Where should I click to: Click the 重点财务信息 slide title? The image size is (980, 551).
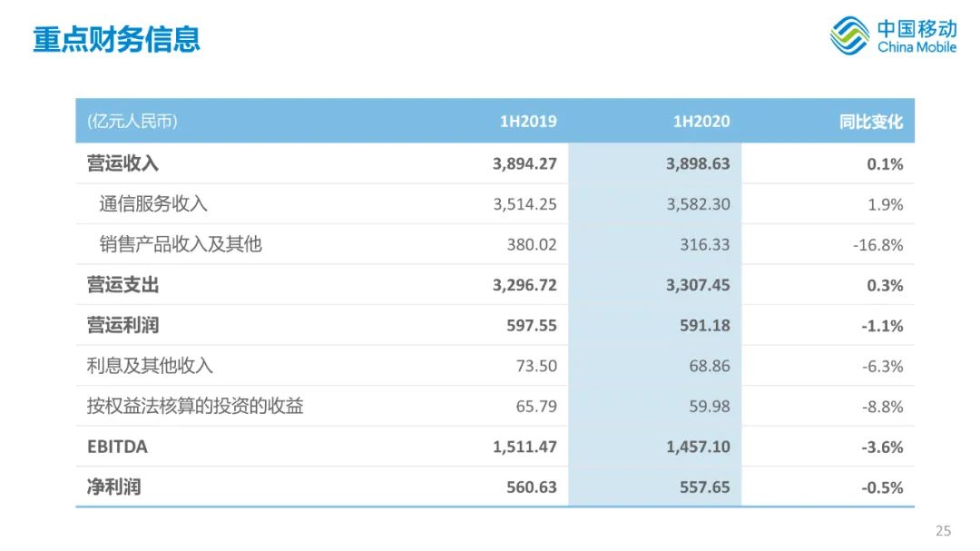[x=116, y=40]
